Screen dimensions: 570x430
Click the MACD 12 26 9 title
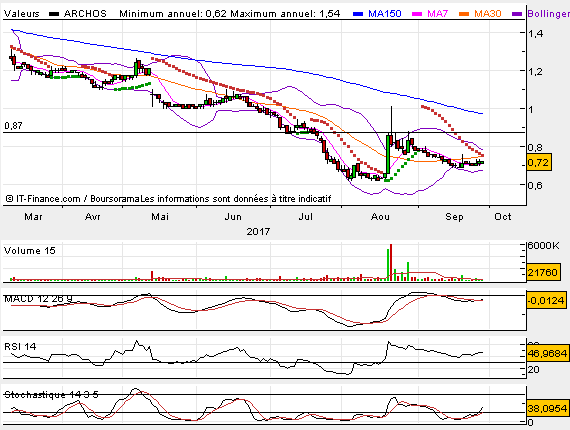click(38, 299)
